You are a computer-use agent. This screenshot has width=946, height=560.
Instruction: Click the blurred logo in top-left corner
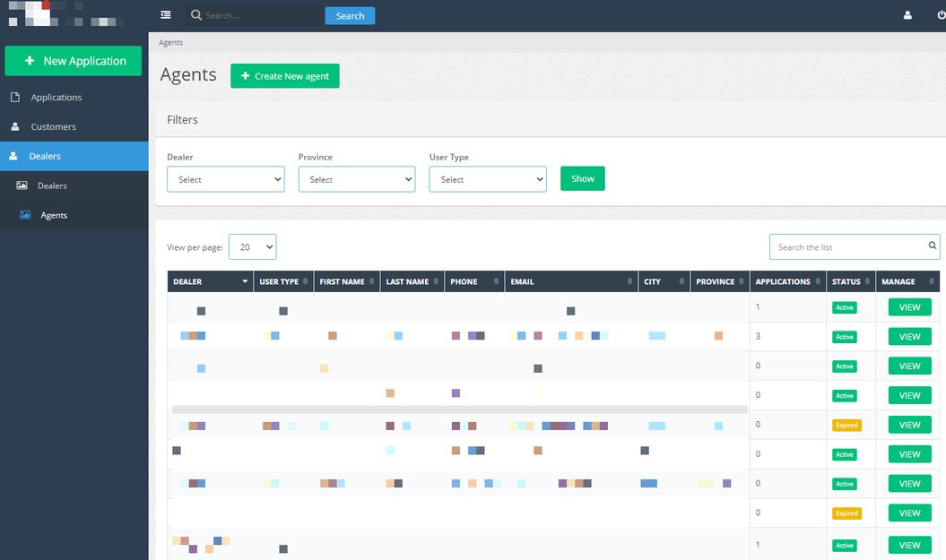pos(66,14)
